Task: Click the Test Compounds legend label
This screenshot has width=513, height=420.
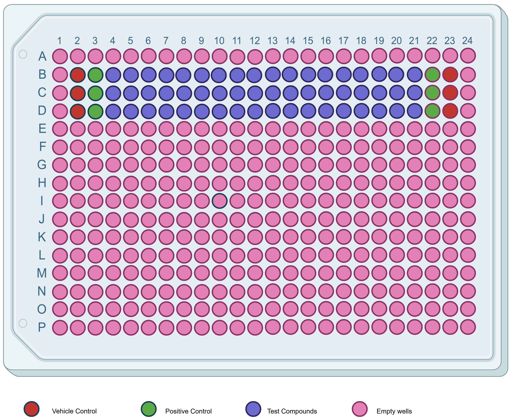Action: (x=292, y=411)
